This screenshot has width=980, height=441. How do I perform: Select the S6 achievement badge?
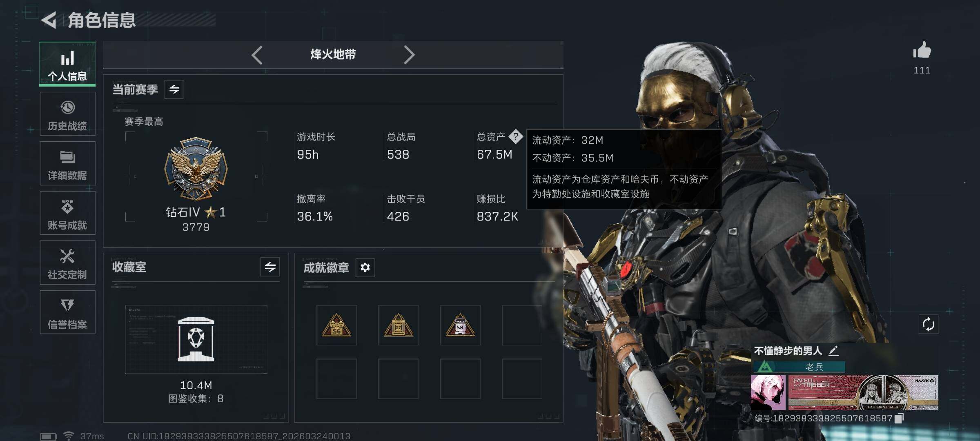[336, 325]
